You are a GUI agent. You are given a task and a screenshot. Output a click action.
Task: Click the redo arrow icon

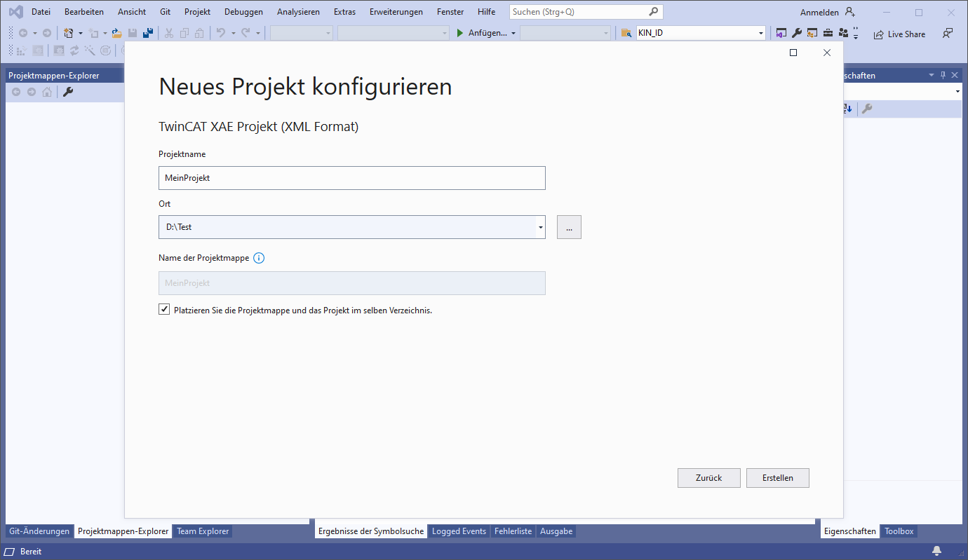point(246,33)
